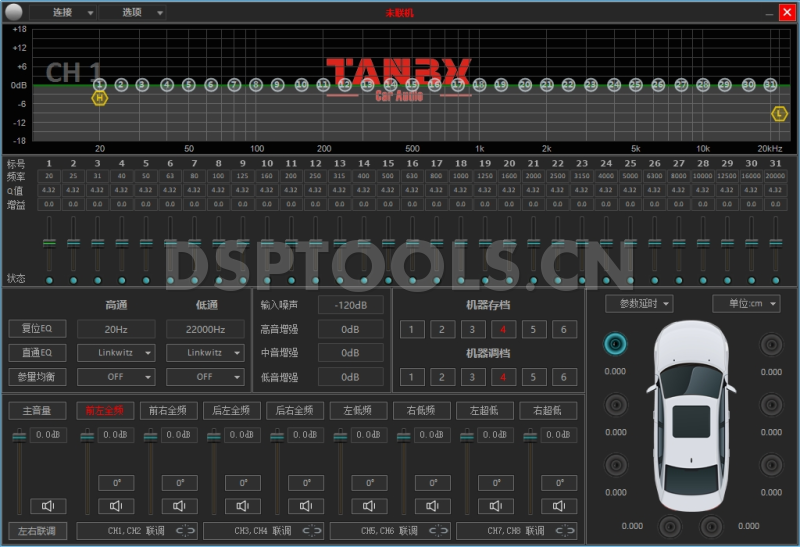This screenshot has width=800, height=547.
Task: Click the gain slider handle for EQ band 1
Action: 49,243
